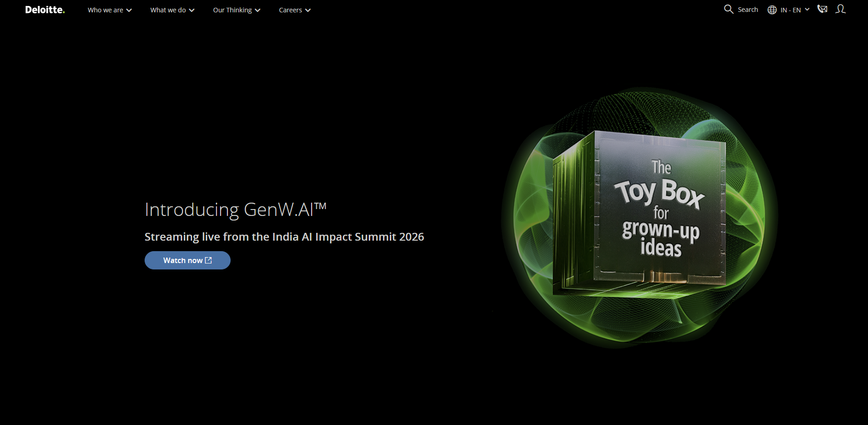Open the contact us phone-envelope icon

pos(822,9)
